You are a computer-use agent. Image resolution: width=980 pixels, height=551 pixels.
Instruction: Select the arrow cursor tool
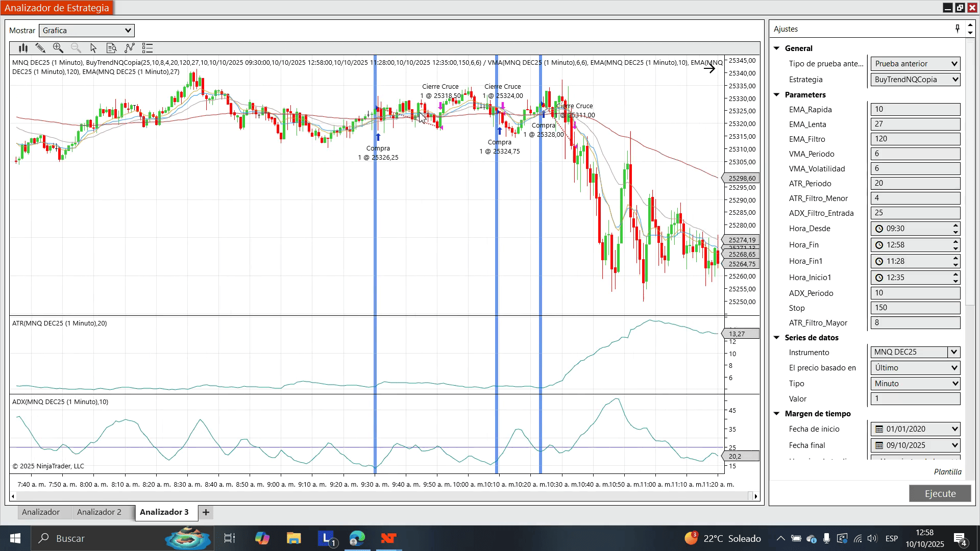93,48
